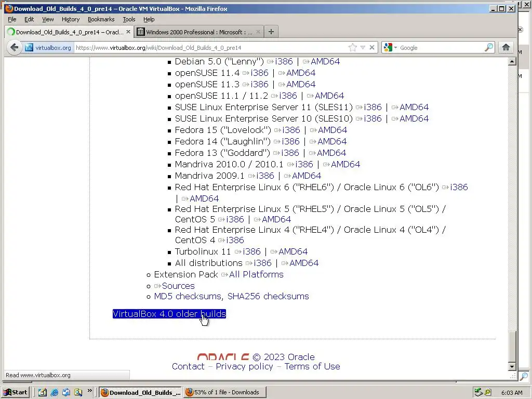Download Turbolinux 11 i386 package
532x399 pixels.
click(x=251, y=252)
